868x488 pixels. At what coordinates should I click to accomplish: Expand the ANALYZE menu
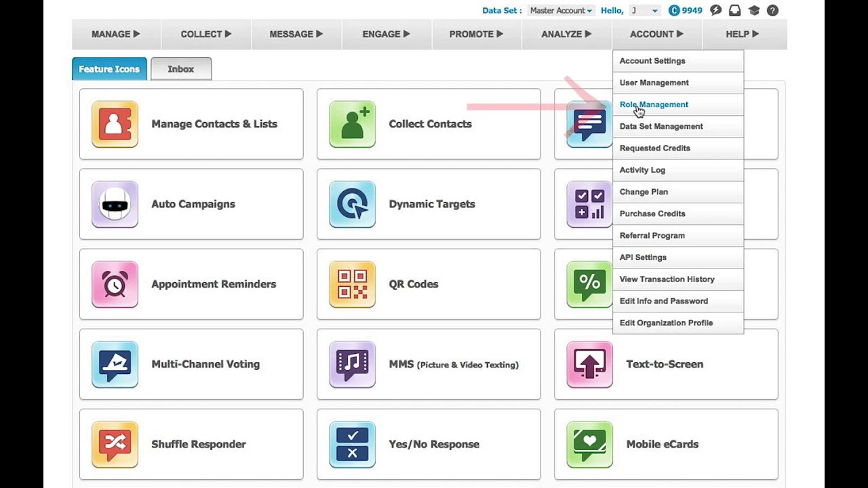pos(567,34)
